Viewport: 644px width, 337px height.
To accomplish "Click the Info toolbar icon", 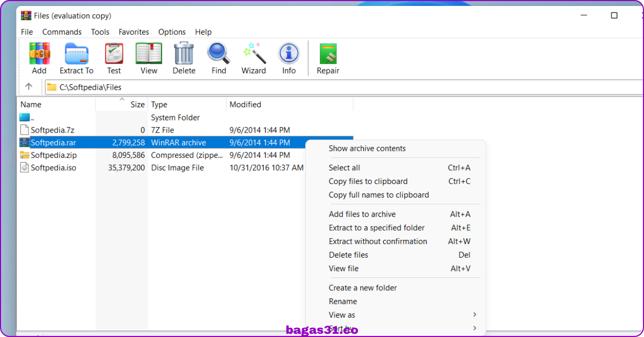I will (x=289, y=54).
